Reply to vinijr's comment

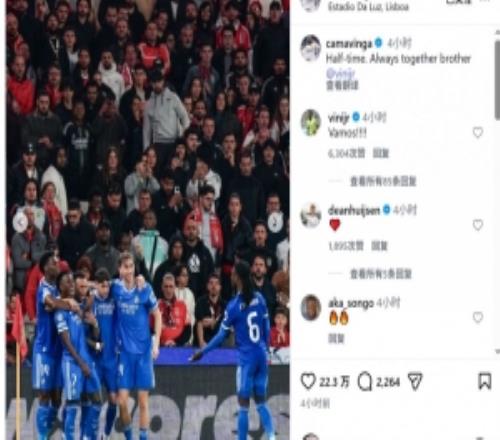tap(381, 153)
